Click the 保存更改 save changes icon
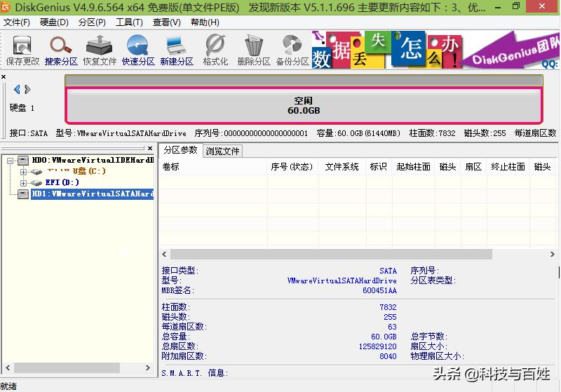 pos(22,50)
